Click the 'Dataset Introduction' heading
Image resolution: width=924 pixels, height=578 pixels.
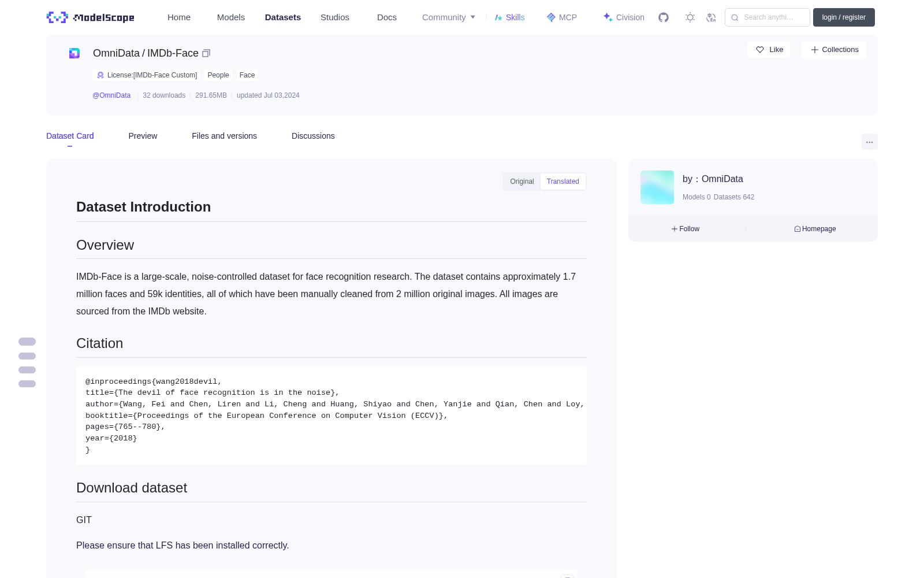coord(143,207)
